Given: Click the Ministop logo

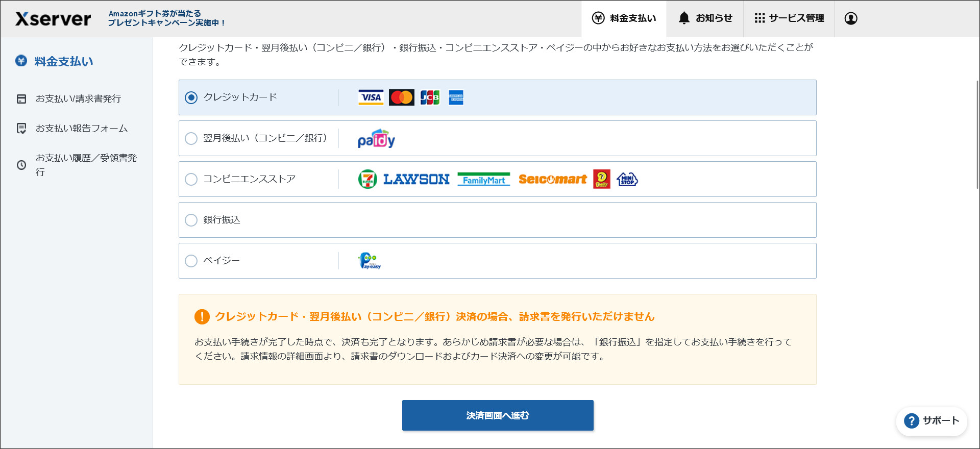Looking at the screenshot, I should pyautogui.click(x=627, y=179).
